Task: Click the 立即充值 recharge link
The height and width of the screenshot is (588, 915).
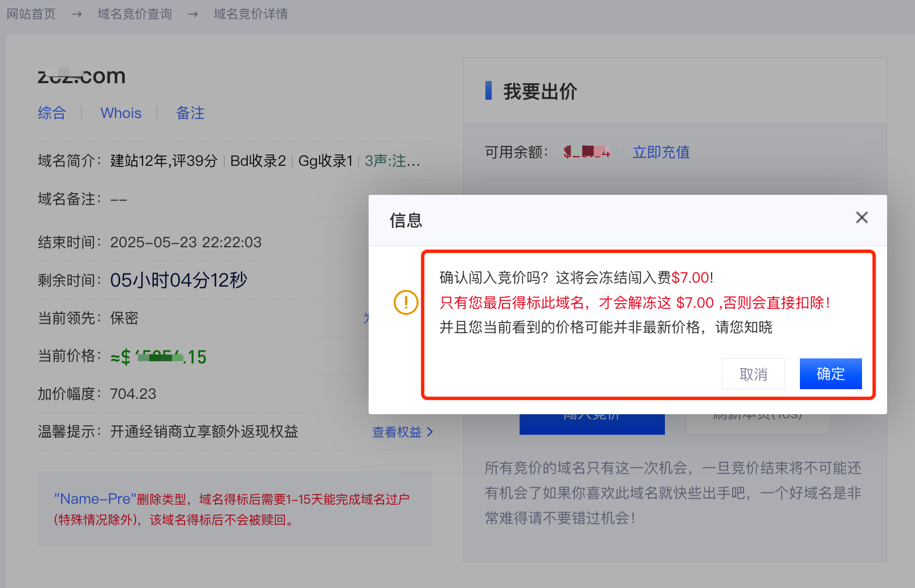Action: click(661, 152)
